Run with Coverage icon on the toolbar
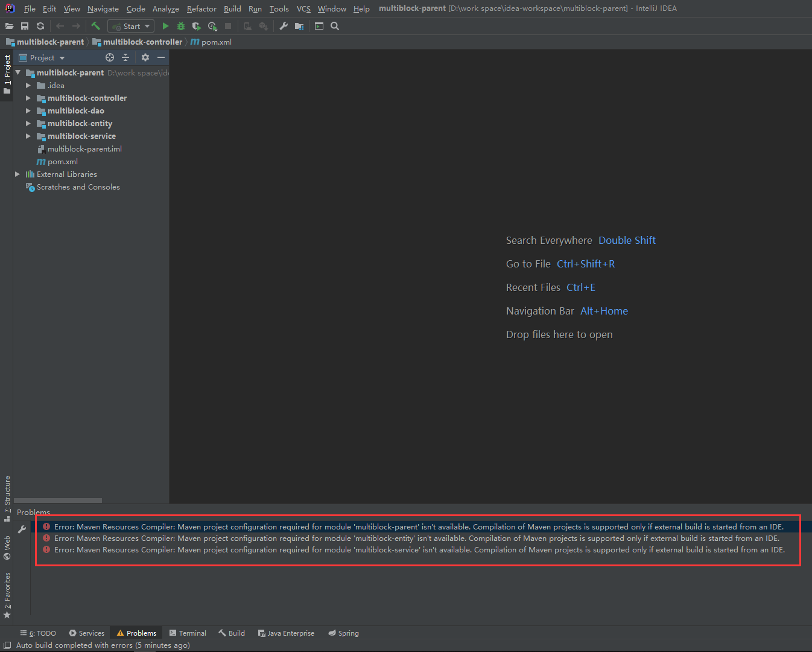Viewport: 812px width, 652px height. coord(196,26)
